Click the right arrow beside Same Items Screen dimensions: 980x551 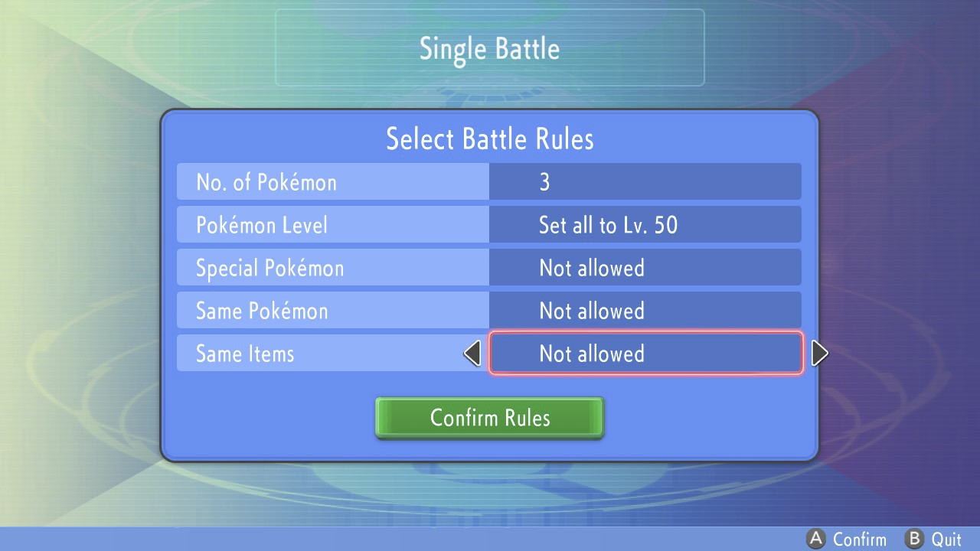pos(819,354)
